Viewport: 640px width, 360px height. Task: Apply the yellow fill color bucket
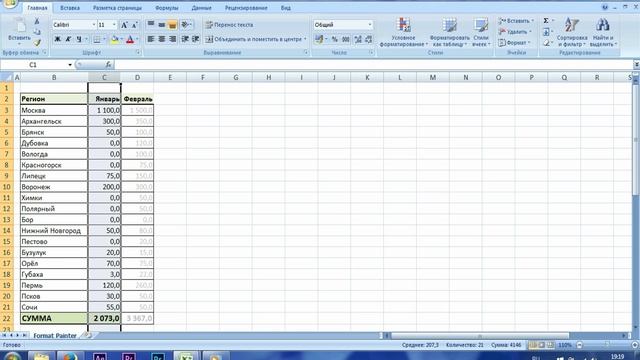pyautogui.click(x=115, y=39)
